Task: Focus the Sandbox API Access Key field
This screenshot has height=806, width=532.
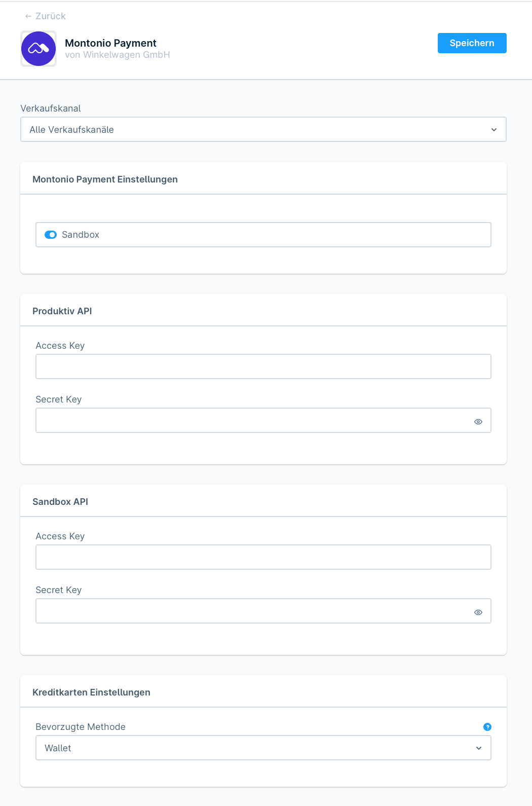Action: coord(263,557)
